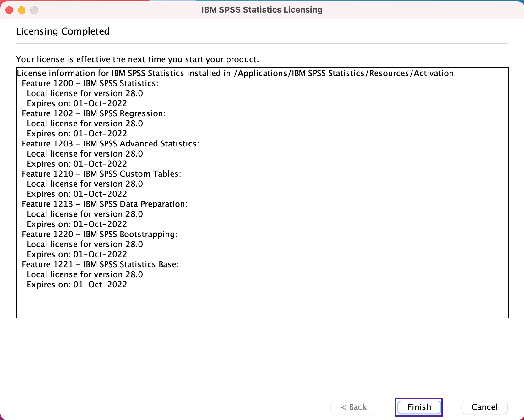Click local license version line under Regression
Screen dimensions: 524x420
pyautogui.click(x=85, y=124)
